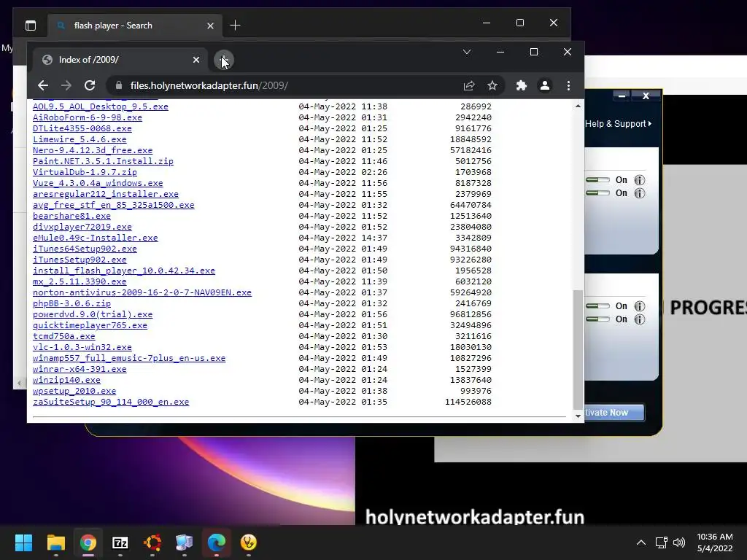Bookmark this page with the star icon
Screen dimensions: 747x560
tap(492, 86)
